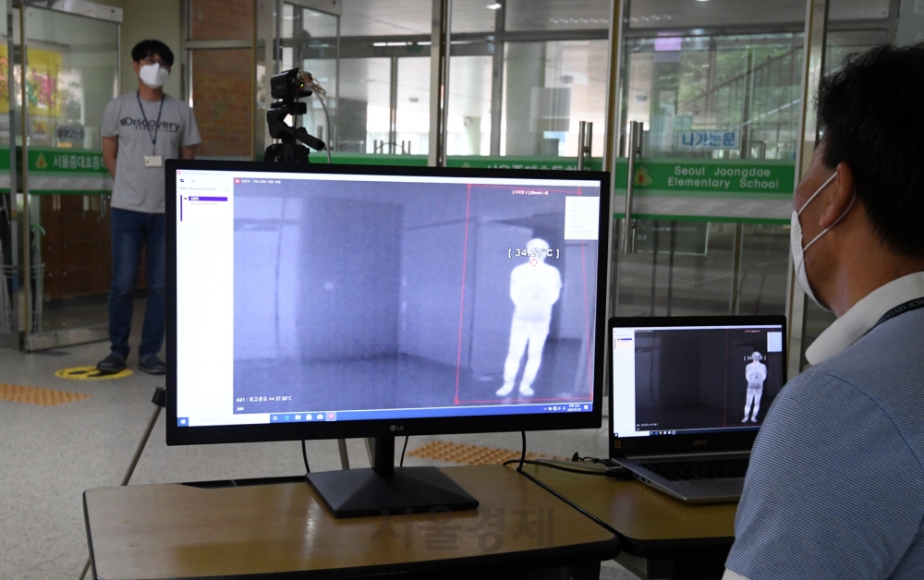
Task: Select the pink thermal analyzer taskbar icon
Action: 331,416
